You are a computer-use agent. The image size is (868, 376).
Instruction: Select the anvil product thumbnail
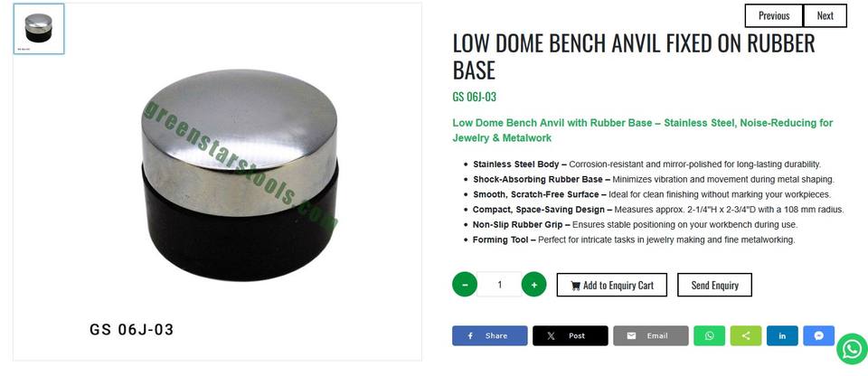pyautogui.click(x=39, y=29)
